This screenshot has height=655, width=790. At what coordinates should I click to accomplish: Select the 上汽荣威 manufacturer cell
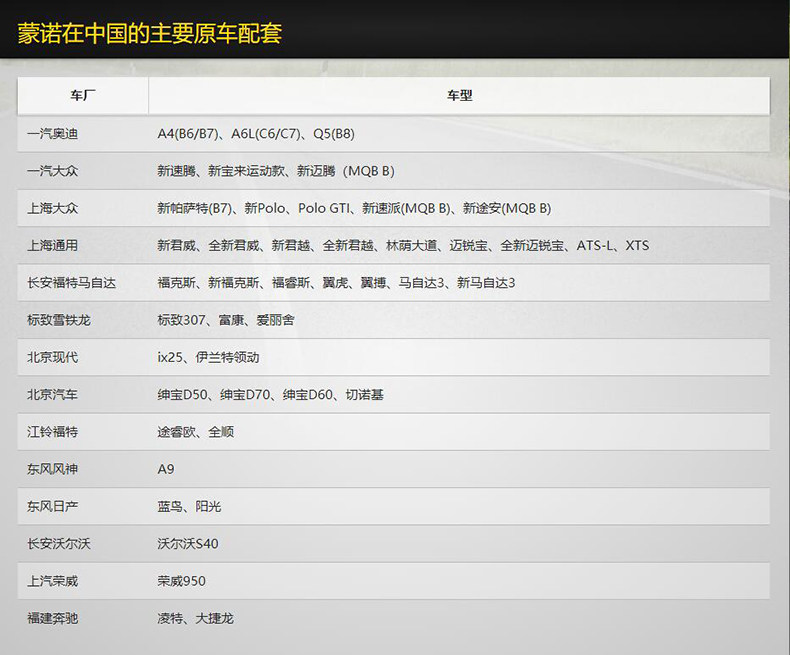coord(83,581)
